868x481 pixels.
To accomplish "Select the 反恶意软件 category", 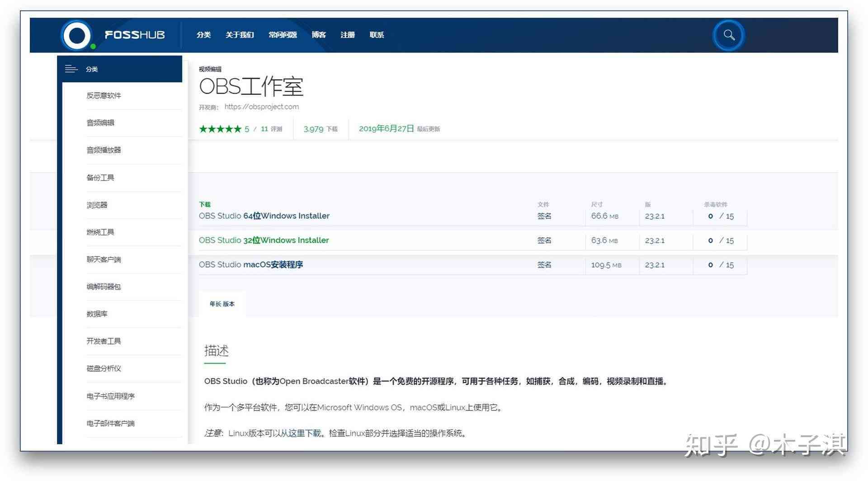I will [104, 95].
